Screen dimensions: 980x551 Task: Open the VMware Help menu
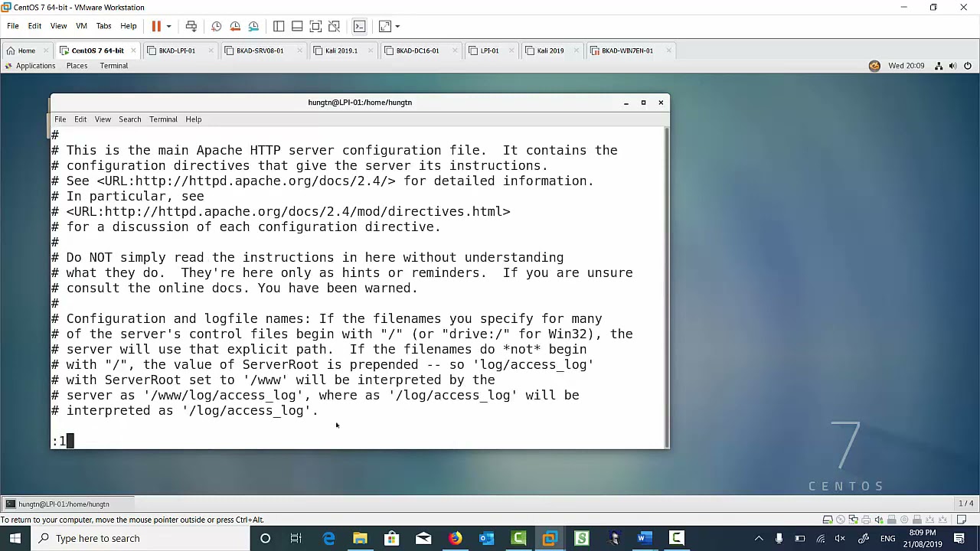pyautogui.click(x=128, y=26)
